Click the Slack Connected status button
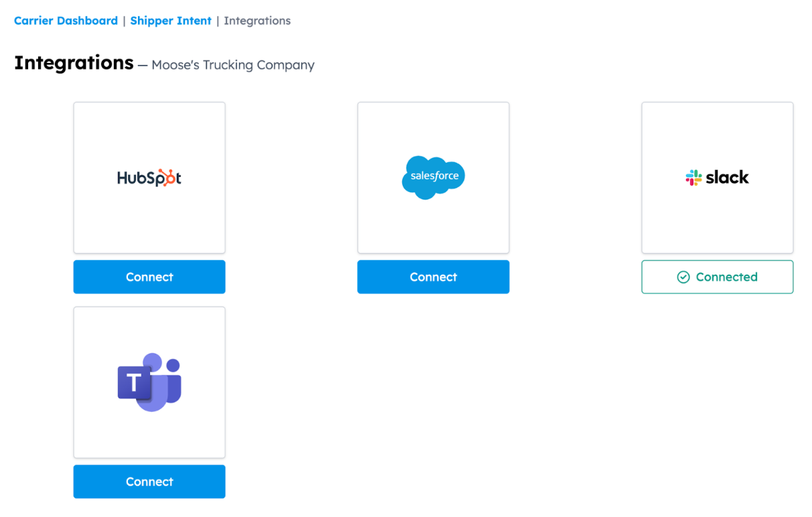 (718, 277)
